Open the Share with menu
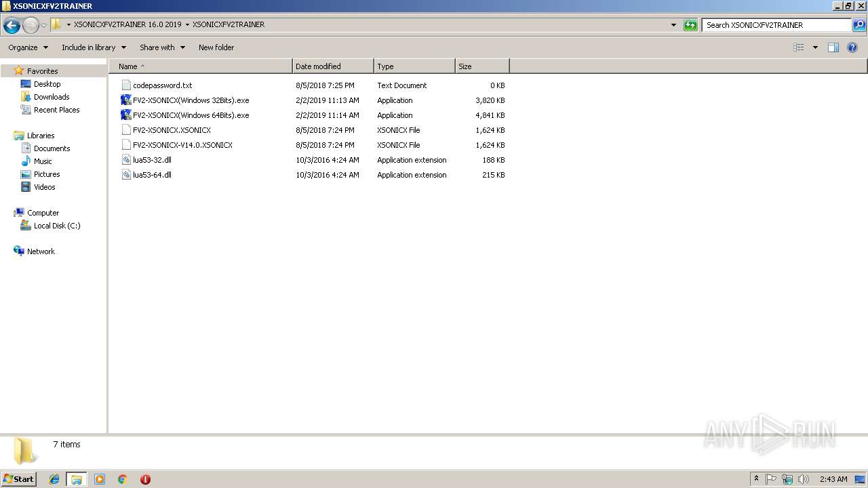The width and height of the screenshot is (868, 488). (x=162, y=47)
